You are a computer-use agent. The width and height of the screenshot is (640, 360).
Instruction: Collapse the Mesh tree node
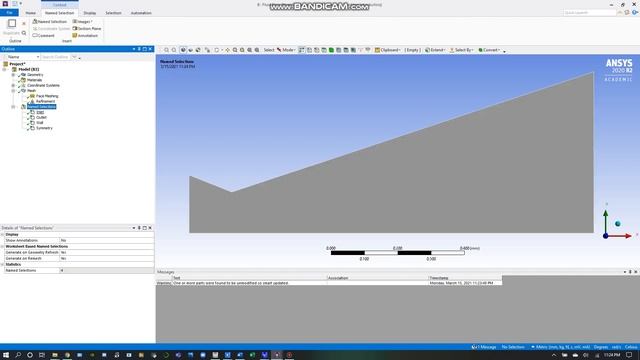click(x=13, y=91)
